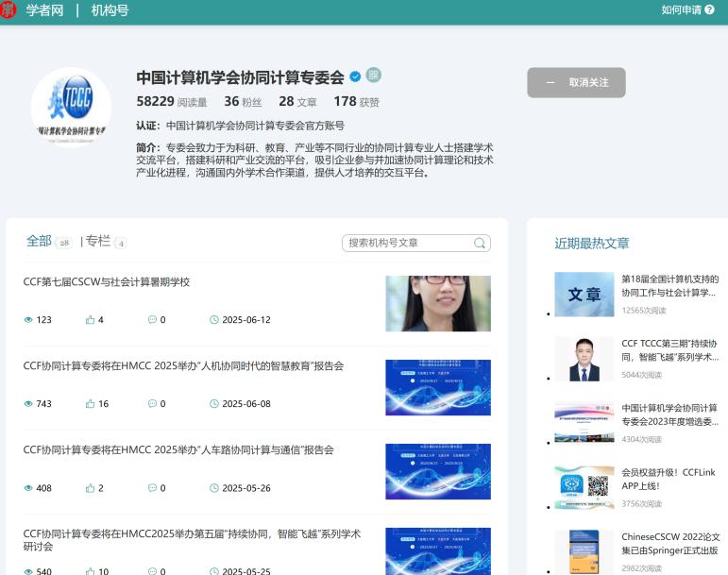
Task: Click the TCCC organization avatar
Action: (x=71, y=107)
